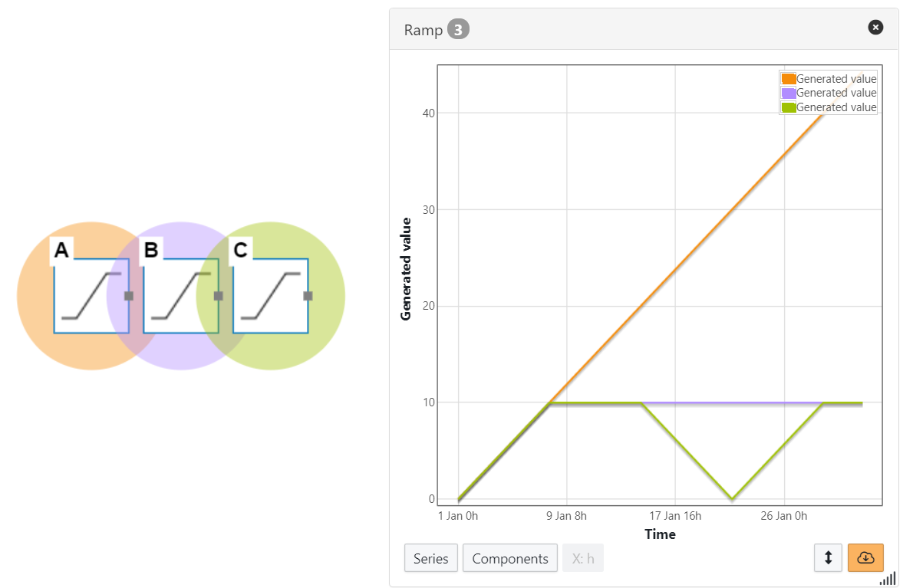
Task: Click output port of ramp block C
Action: 308,296
